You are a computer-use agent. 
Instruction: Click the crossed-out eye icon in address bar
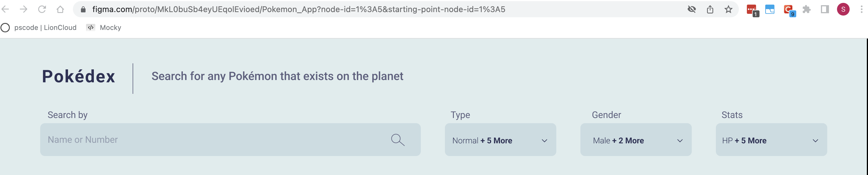pos(691,9)
